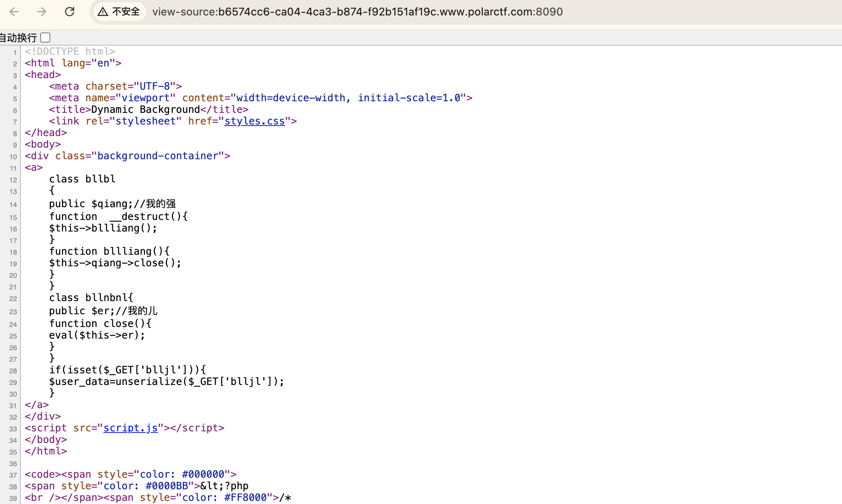Click the DOCTYPE html line
842x504 pixels.
pyautogui.click(x=70, y=51)
